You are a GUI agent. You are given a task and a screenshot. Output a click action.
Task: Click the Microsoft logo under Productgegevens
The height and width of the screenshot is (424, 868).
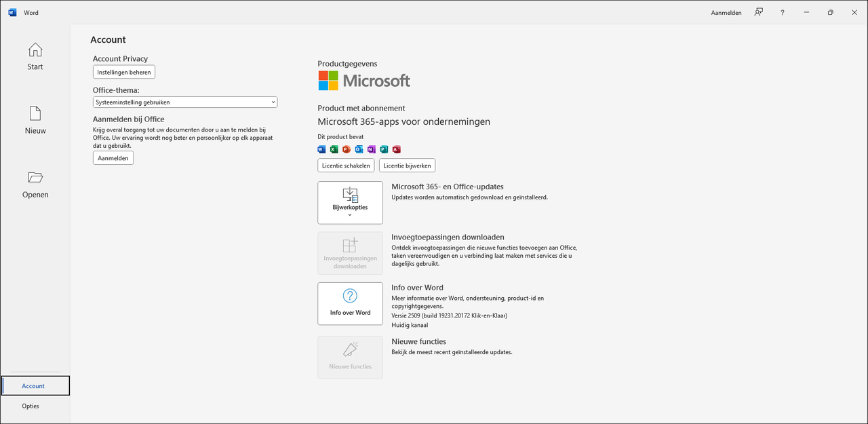tap(364, 81)
